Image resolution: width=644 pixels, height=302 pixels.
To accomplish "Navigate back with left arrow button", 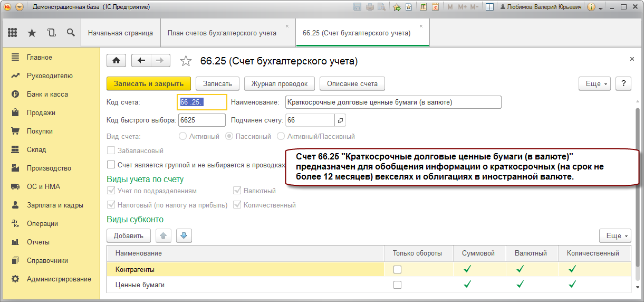I will [141, 60].
